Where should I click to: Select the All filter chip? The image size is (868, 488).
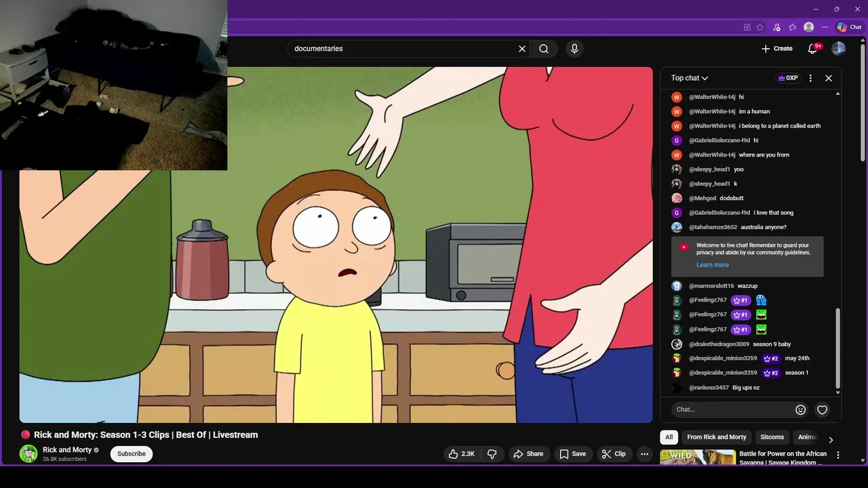click(x=669, y=437)
